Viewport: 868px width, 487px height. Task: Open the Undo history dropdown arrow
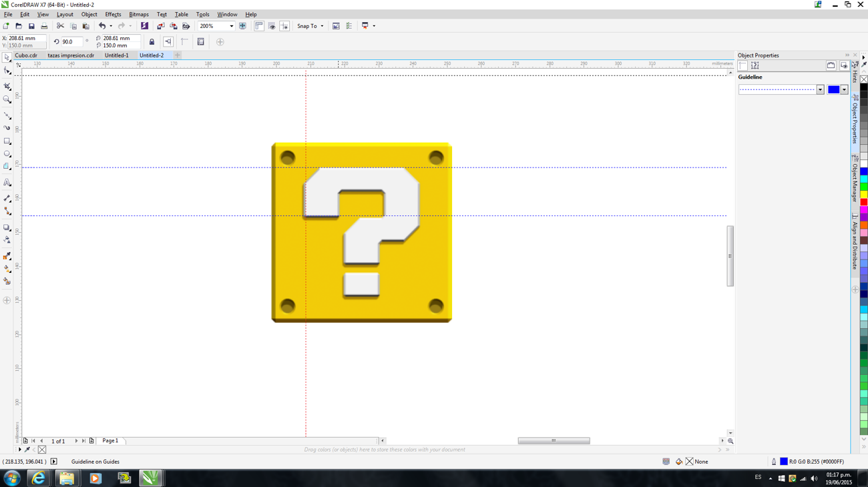point(111,26)
